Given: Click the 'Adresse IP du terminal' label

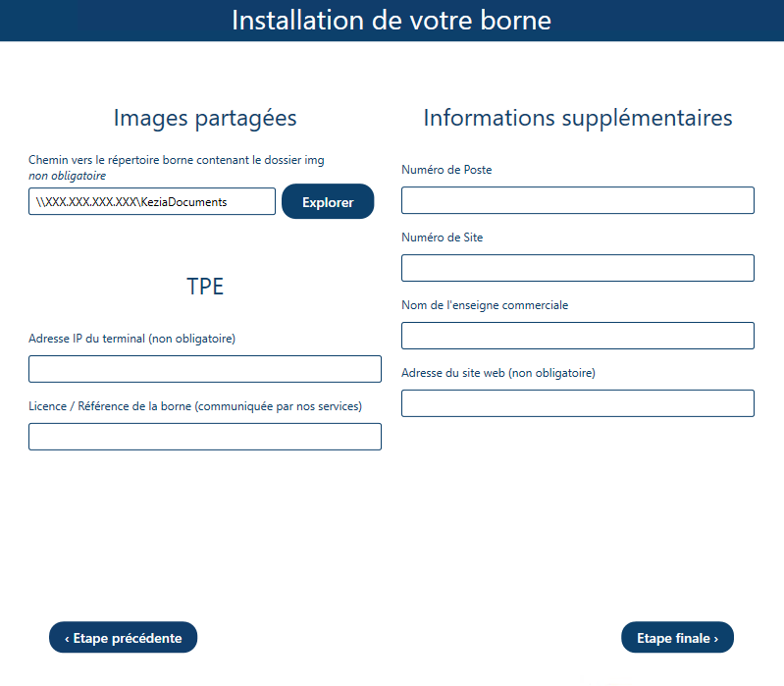Looking at the screenshot, I should point(131,339).
